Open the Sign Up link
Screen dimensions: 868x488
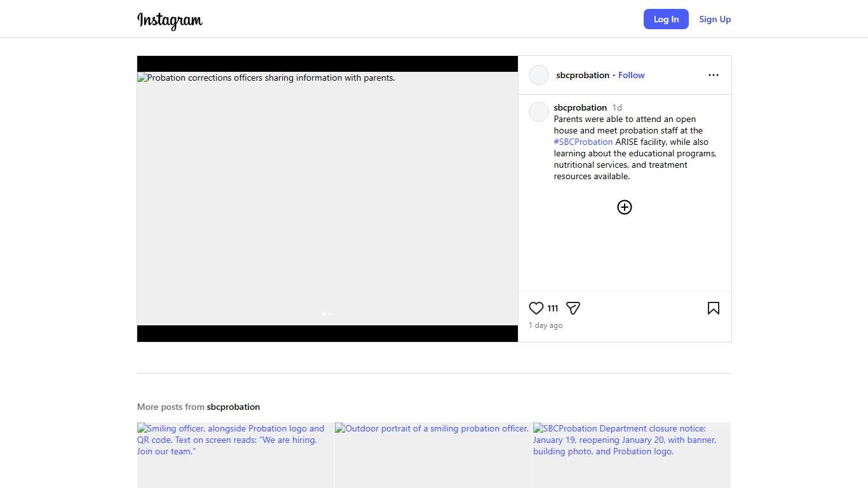click(x=714, y=19)
